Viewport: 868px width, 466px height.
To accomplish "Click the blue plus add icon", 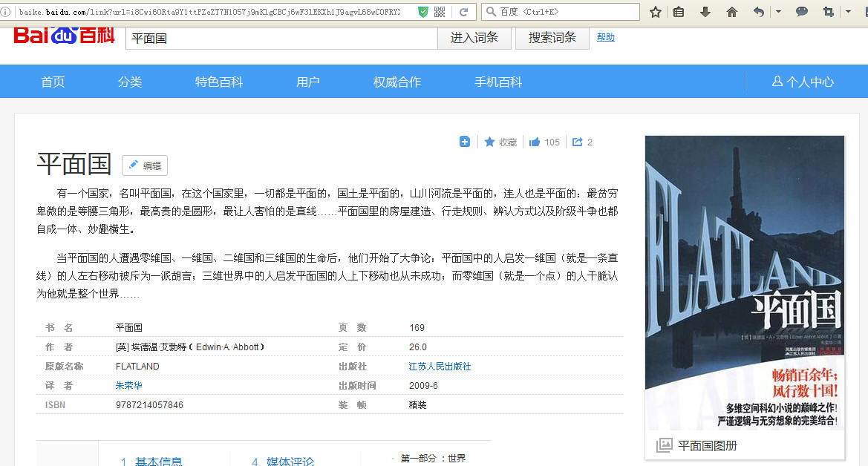I will (465, 142).
